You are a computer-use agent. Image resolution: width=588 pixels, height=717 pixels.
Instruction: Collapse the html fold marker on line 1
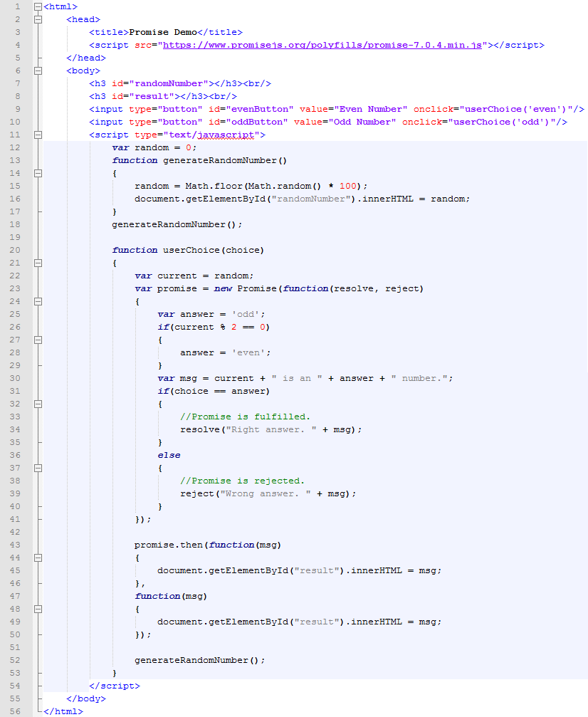38,7
